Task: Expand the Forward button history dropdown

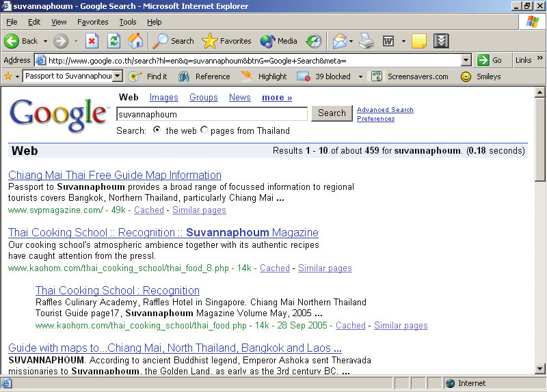Action: coord(76,41)
